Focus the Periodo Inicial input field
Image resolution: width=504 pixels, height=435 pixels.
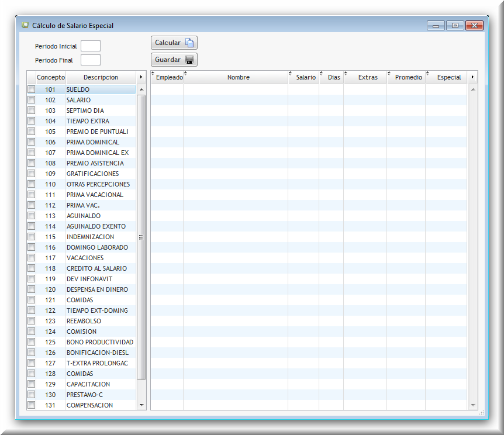pos(91,46)
